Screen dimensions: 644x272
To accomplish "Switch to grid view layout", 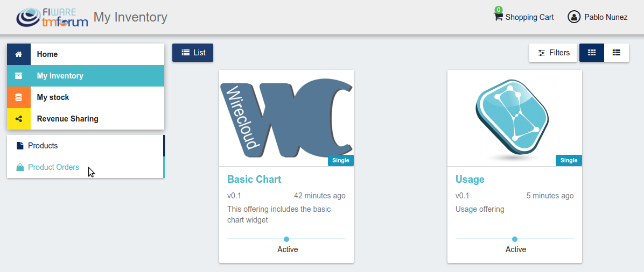I will (591, 53).
